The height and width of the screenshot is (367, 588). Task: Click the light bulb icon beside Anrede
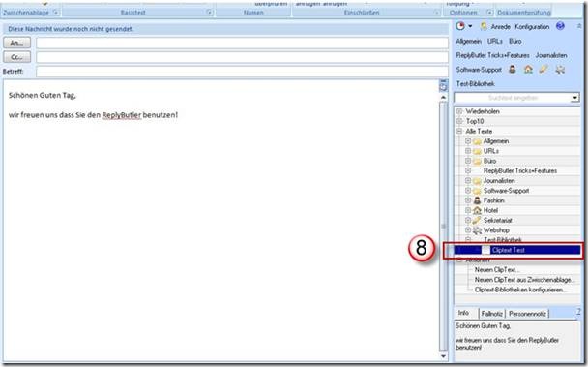pos(484,27)
